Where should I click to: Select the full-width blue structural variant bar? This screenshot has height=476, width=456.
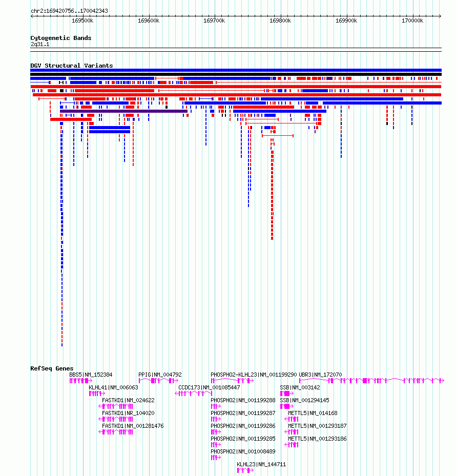(236, 70)
